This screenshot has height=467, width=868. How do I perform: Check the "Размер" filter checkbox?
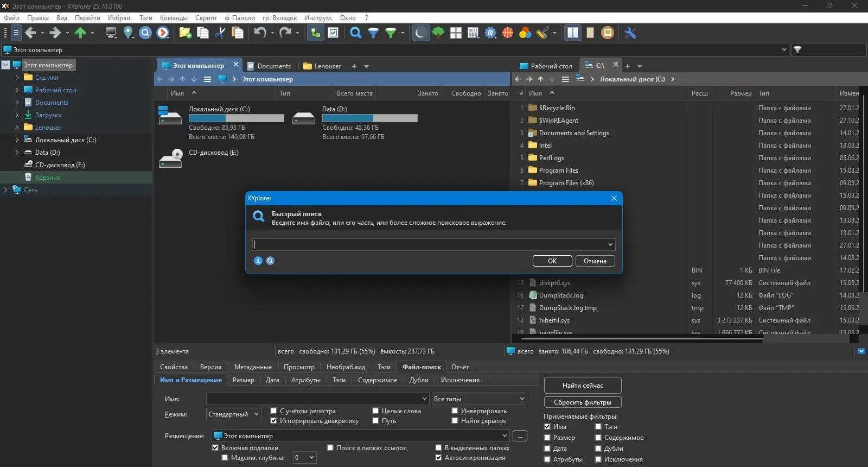pyautogui.click(x=547, y=438)
